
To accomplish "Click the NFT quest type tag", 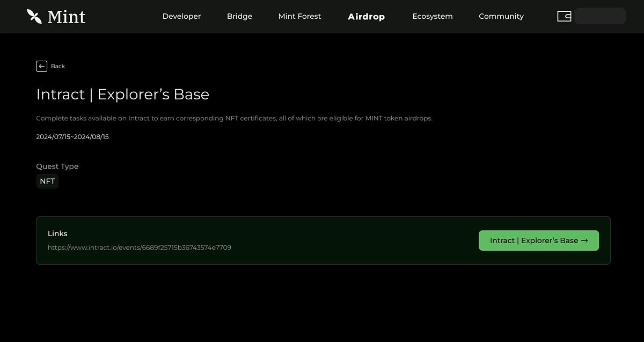I will pyautogui.click(x=47, y=181).
